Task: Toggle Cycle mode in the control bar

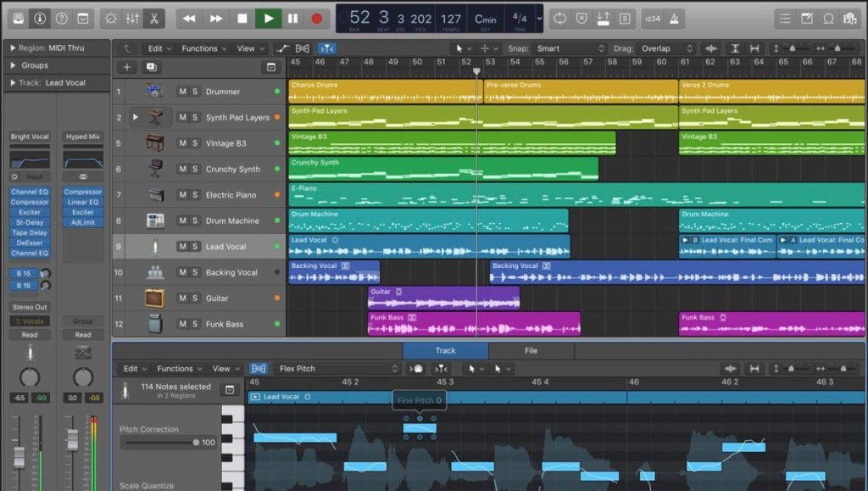Action: [x=559, y=18]
